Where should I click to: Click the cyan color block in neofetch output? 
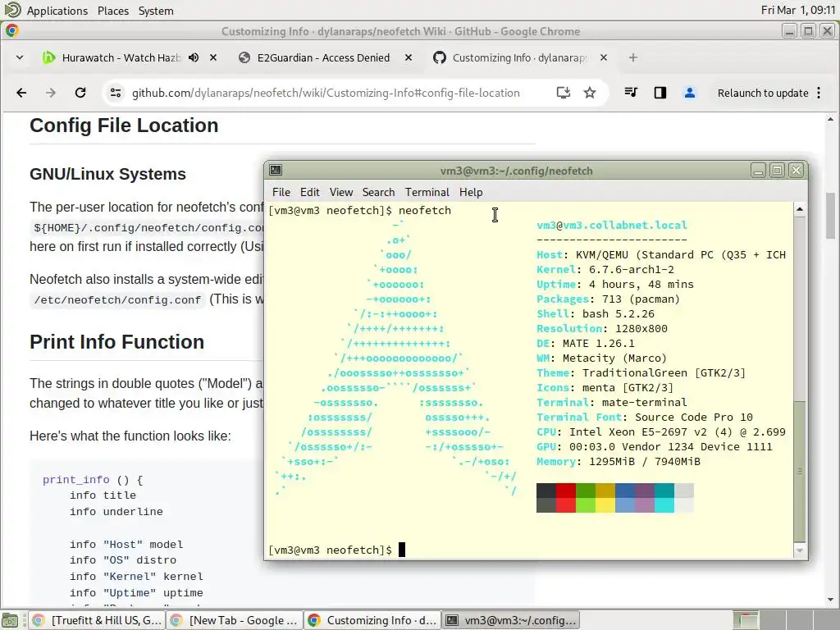click(x=664, y=498)
